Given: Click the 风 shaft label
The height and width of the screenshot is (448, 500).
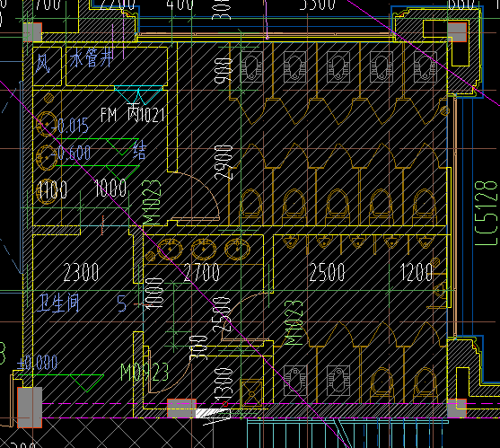Looking at the screenshot, I should click(x=42, y=63).
